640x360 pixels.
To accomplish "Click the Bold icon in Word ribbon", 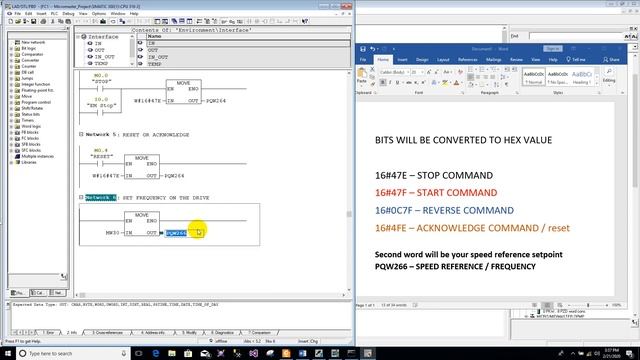I will 382,82.
